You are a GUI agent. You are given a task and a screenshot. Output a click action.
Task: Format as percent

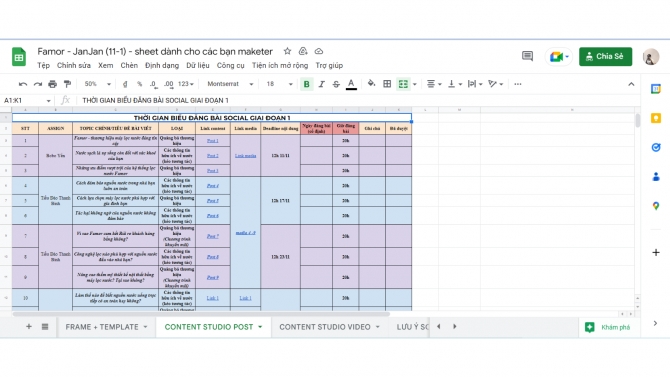click(139, 84)
